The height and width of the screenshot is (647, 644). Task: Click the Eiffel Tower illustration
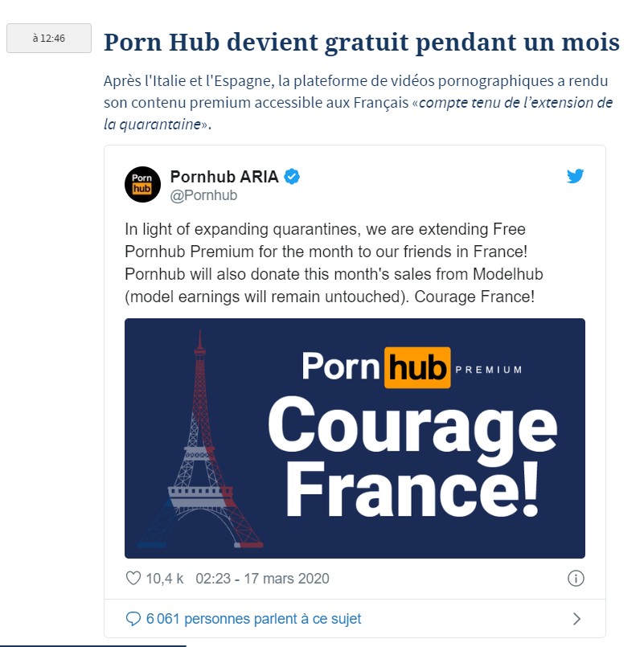[200, 439]
